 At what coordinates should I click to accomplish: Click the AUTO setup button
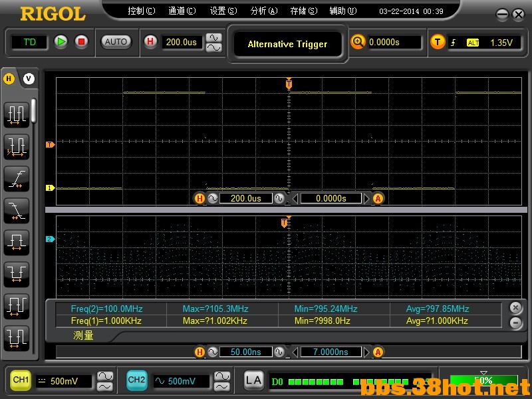click(116, 42)
